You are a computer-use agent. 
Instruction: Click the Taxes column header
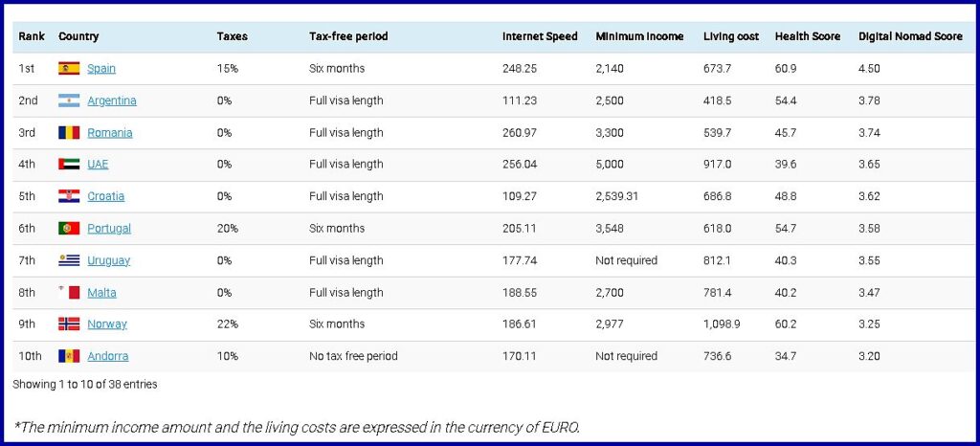(x=232, y=36)
